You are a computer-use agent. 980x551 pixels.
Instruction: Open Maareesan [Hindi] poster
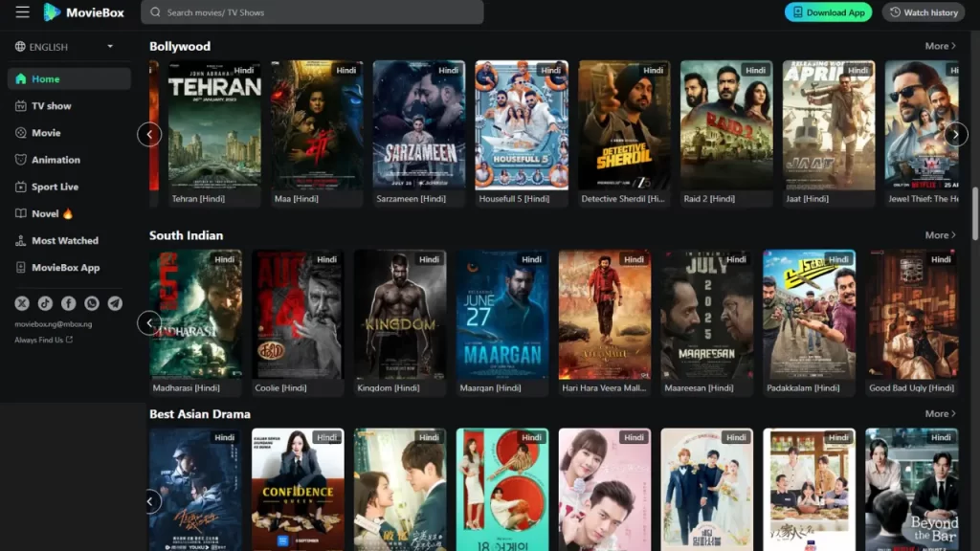point(707,314)
